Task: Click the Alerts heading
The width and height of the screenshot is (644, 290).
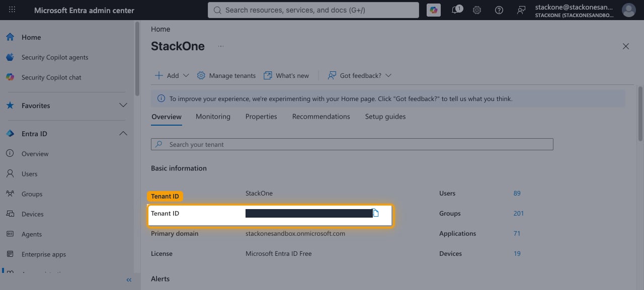Action: [x=160, y=279]
